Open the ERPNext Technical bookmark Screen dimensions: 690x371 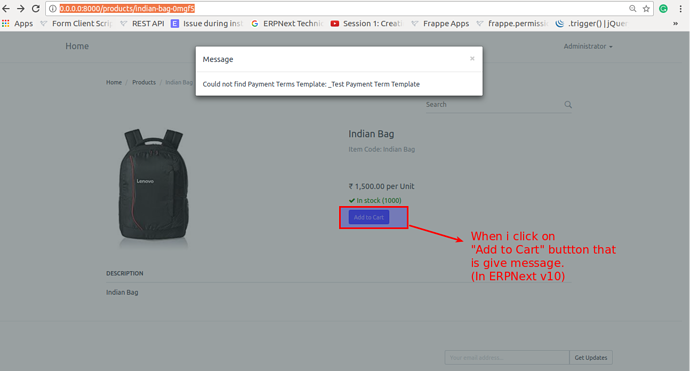(x=287, y=23)
